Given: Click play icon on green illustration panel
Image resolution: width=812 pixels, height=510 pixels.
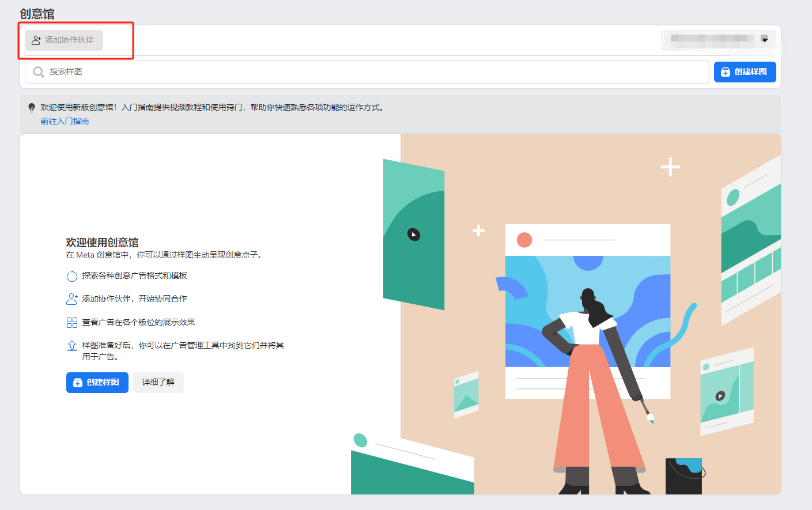Looking at the screenshot, I should 414,235.
